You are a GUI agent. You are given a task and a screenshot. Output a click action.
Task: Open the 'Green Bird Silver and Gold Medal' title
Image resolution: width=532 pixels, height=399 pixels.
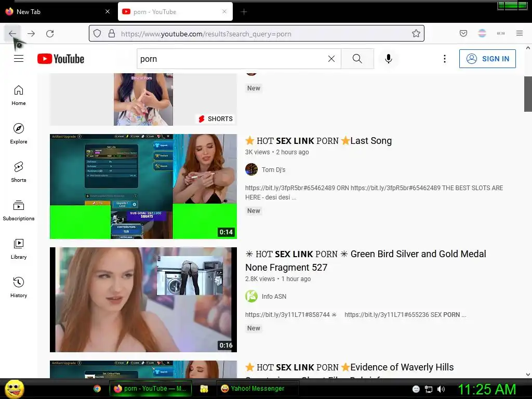point(366,261)
